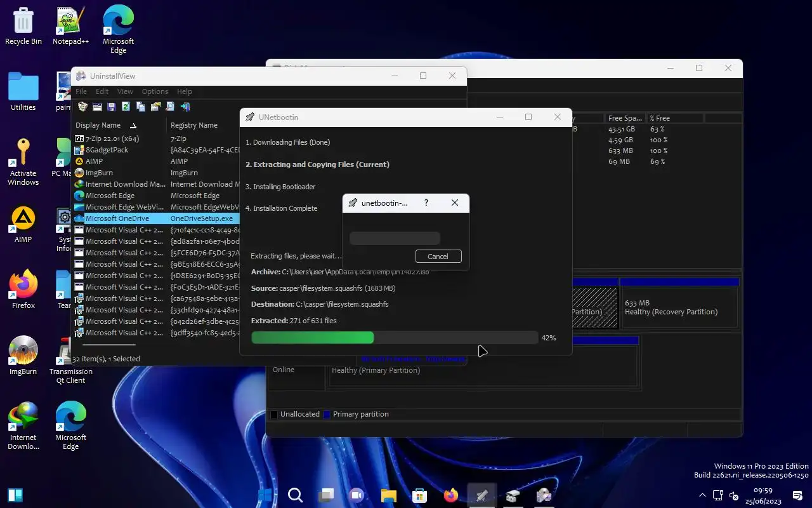Open the Edit menu in UninstallView

[102, 91]
